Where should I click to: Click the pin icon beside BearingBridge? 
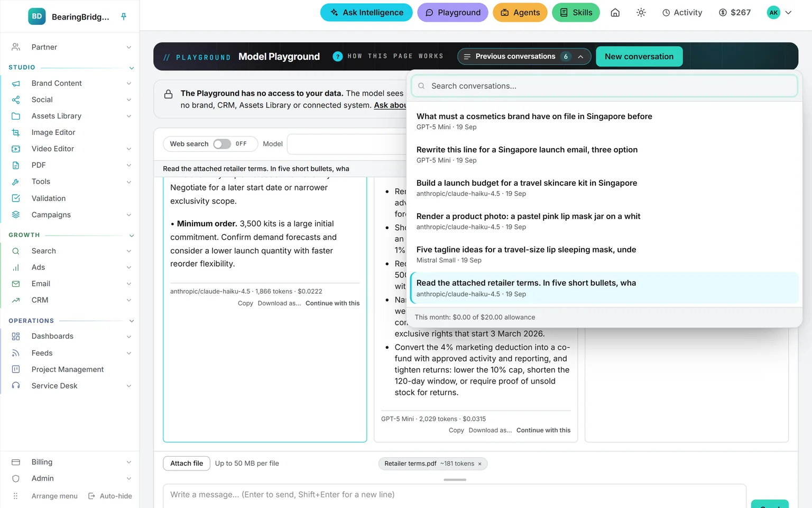pyautogui.click(x=124, y=16)
